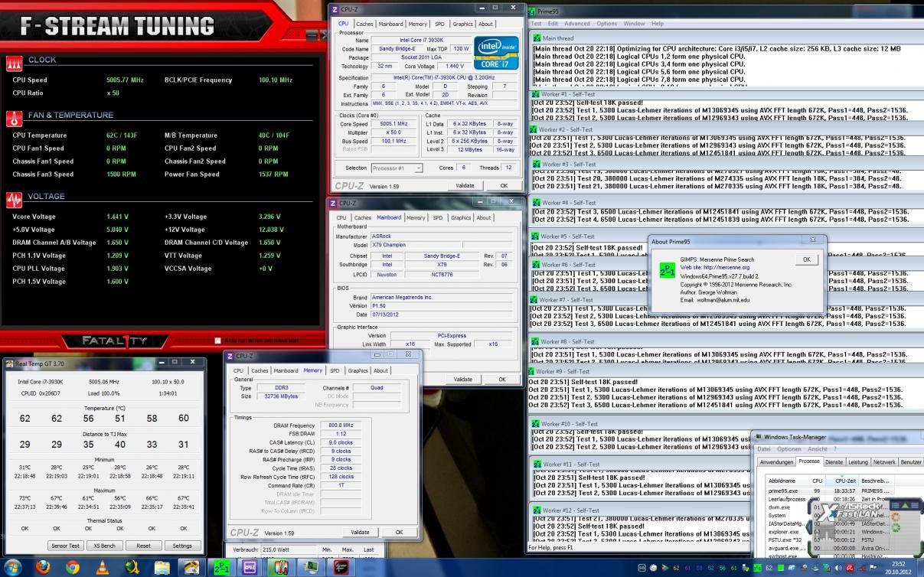Open the Options menu in Prime95
Viewport: 924px width, 577px height.
[x=606, y=24]
